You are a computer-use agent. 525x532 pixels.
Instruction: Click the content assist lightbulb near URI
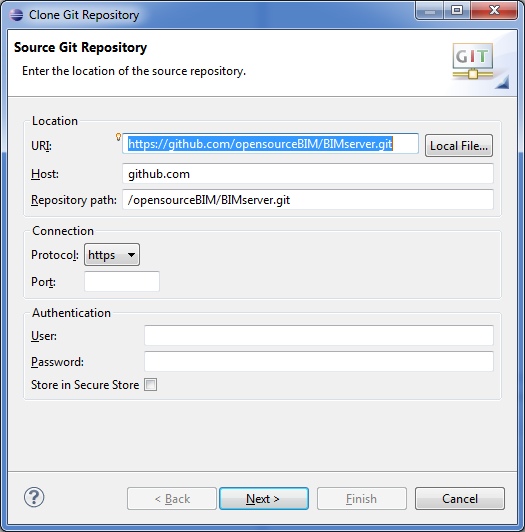(x=118, y=137)
